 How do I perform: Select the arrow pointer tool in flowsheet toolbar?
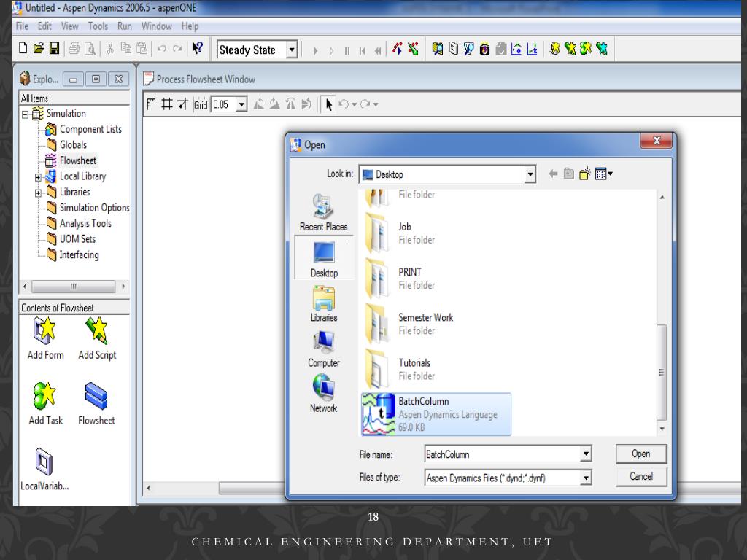point(328,104)
